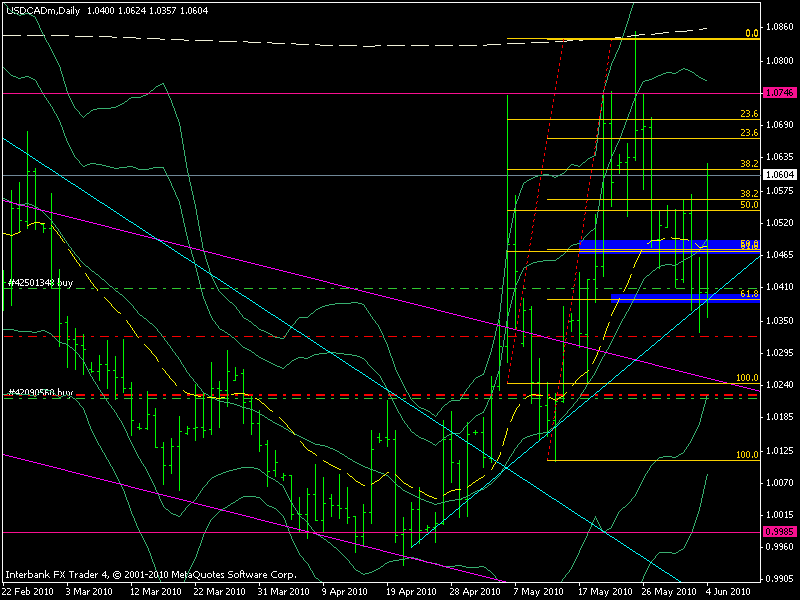The width and height of the screenshot is (800, 600).
Task: Select order #42090560 buy line label
Action: tap(41, 391)
